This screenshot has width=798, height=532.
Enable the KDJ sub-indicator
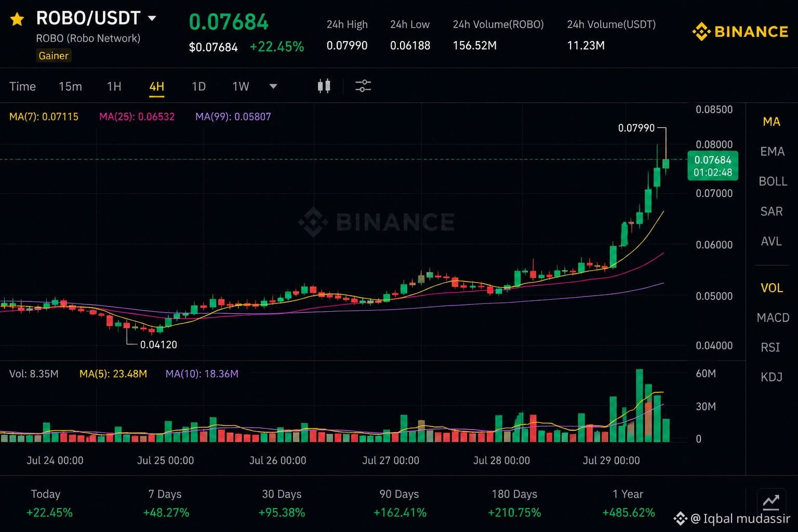coord(772,377)
